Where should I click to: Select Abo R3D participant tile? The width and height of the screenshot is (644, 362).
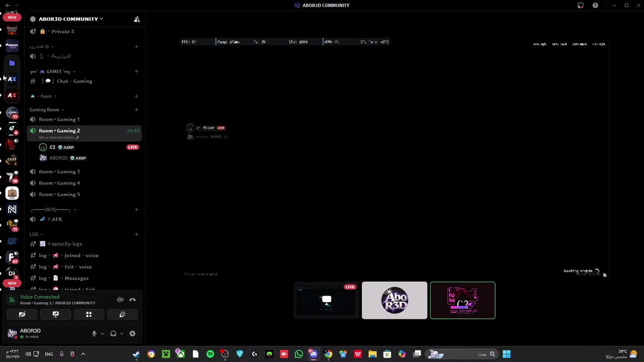(394, 301)
